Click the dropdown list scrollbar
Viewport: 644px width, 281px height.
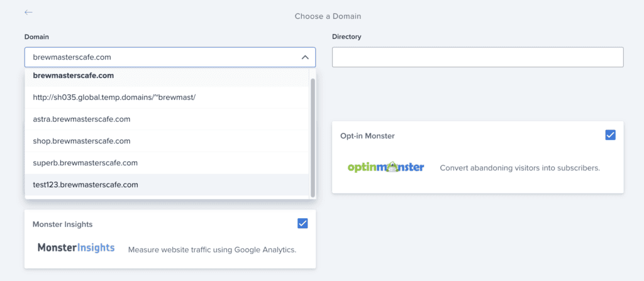point(313,138)
